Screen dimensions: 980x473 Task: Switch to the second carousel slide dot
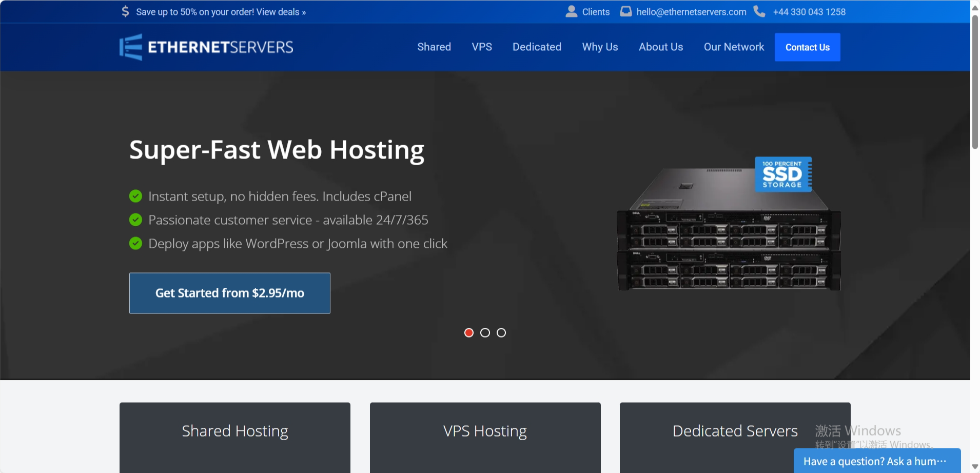[x=485, y=332]
